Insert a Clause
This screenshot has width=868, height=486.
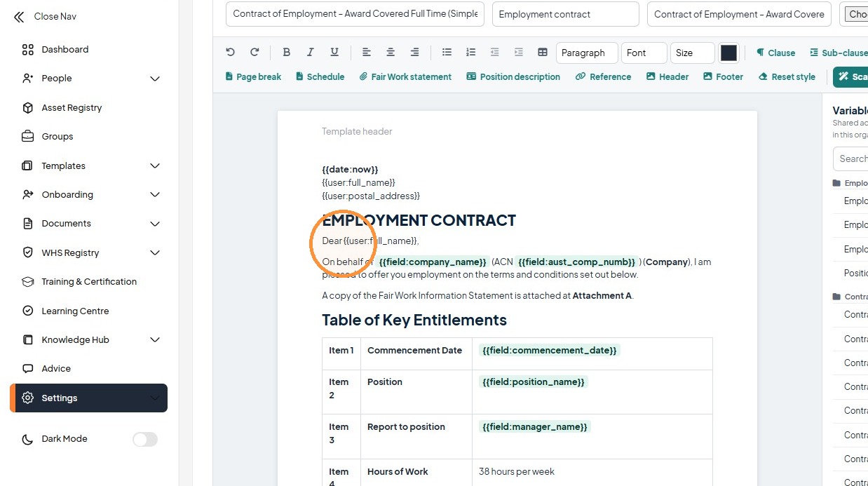click(x=775, y=53)
